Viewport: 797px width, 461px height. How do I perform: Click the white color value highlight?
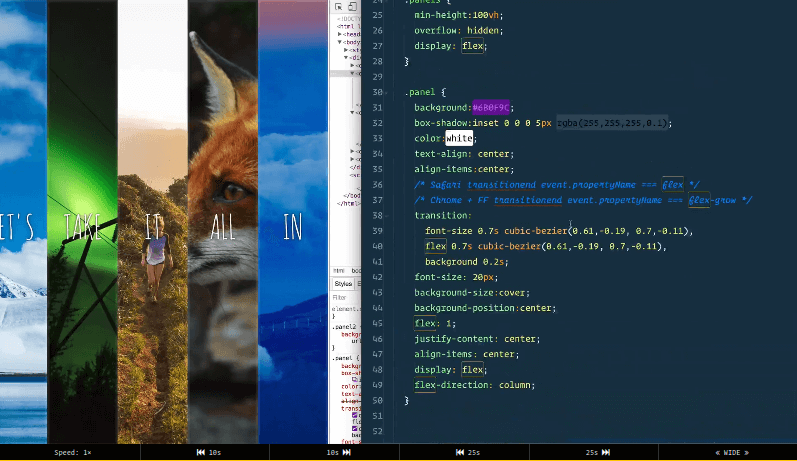tap(459, 138)
